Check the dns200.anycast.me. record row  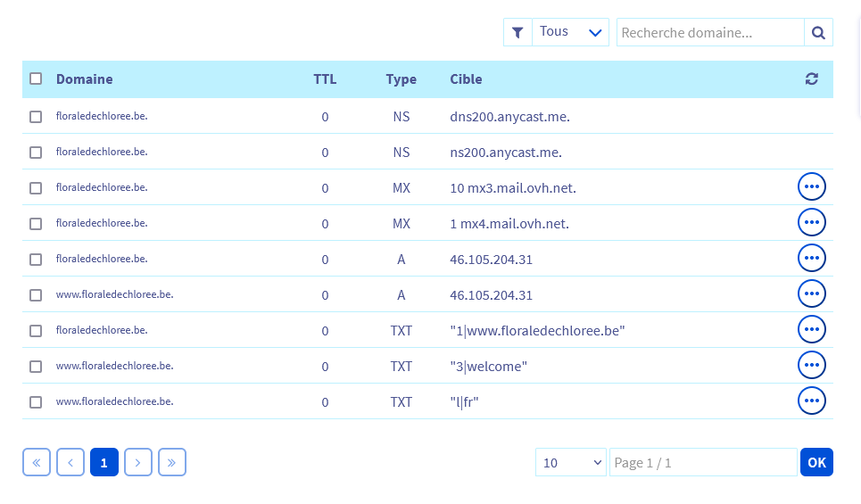coord(36,117)
